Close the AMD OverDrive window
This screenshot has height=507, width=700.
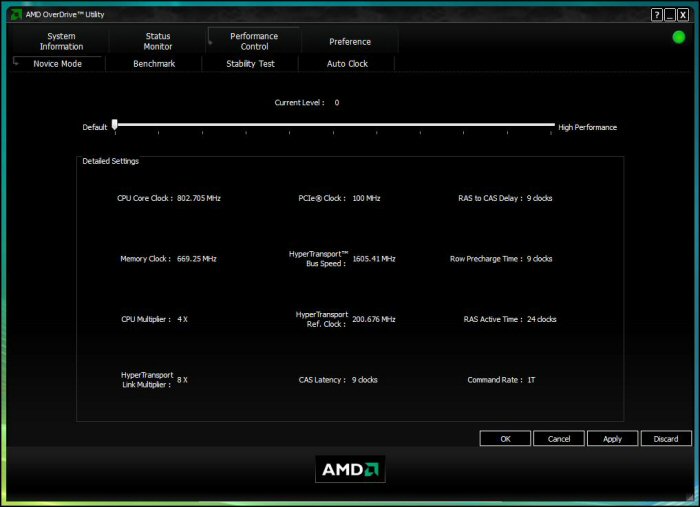click(x=683, y=15)
